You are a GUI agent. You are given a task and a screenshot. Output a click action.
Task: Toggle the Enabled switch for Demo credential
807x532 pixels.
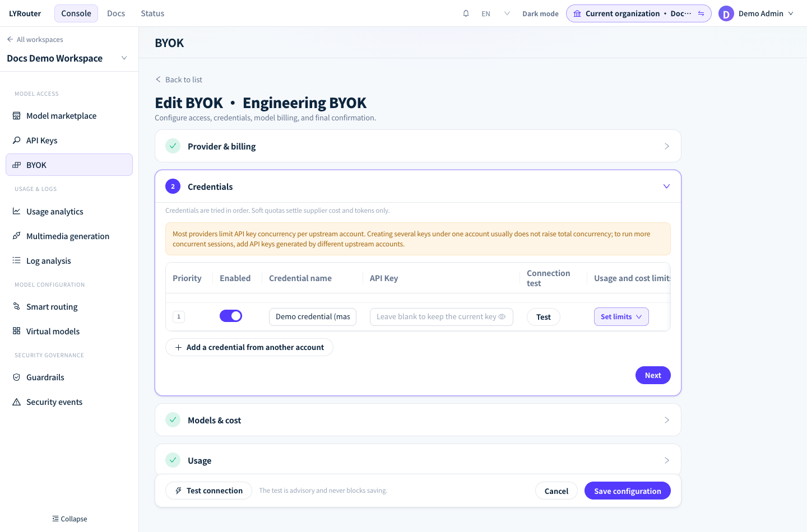pyautogui.click(x=231, y=316)
